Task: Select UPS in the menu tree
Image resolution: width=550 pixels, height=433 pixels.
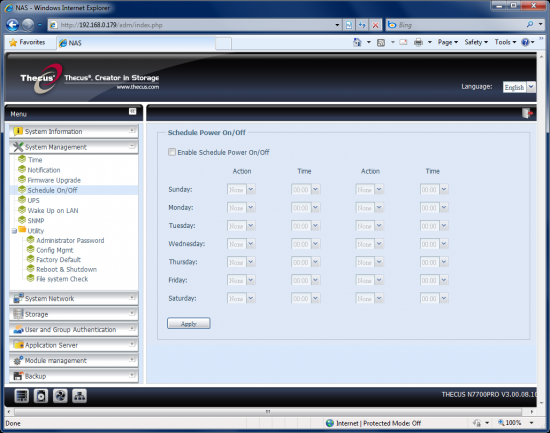Action: [x=33, y=200]
